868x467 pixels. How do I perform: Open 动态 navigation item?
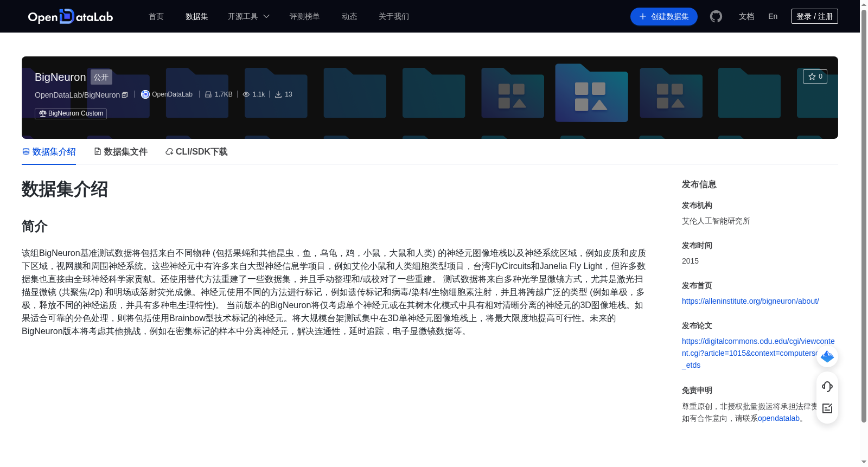tap(349, 16)
